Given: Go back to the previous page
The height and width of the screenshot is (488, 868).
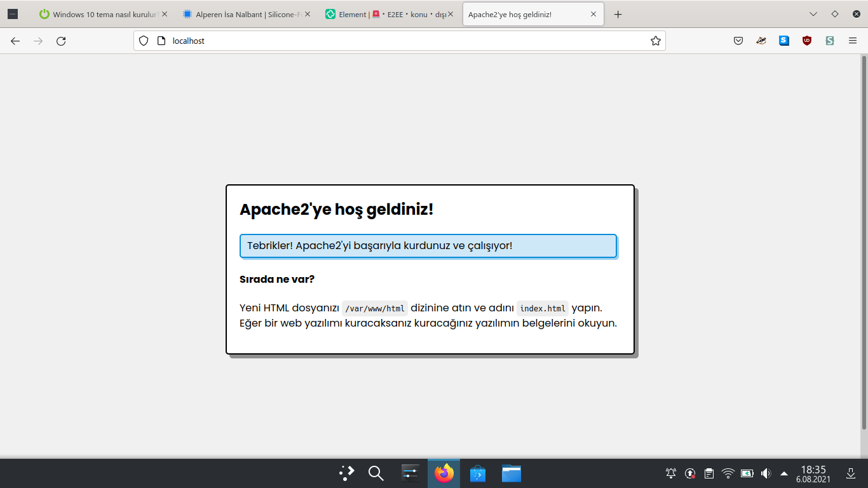Looking at the screenshot, I should pos(15,41).
